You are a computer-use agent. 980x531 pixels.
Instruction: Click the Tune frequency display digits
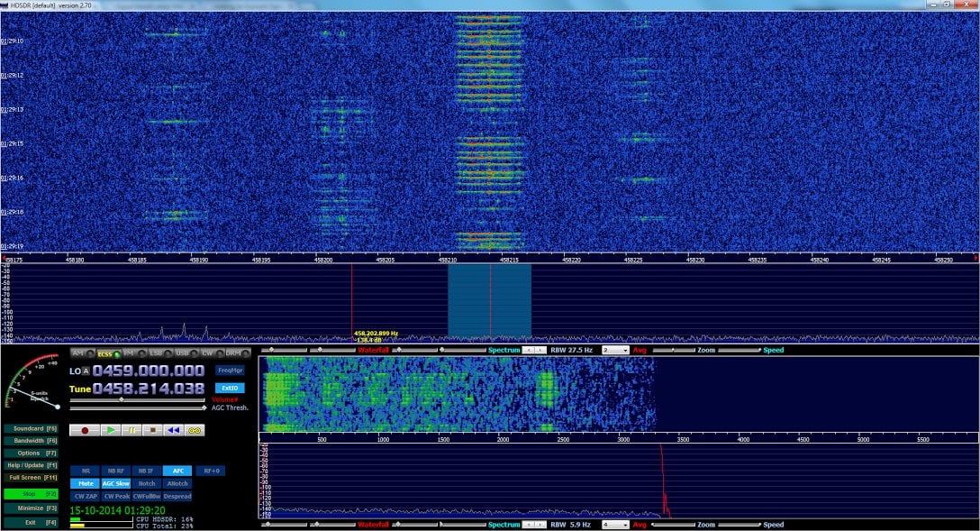point(149,389)
